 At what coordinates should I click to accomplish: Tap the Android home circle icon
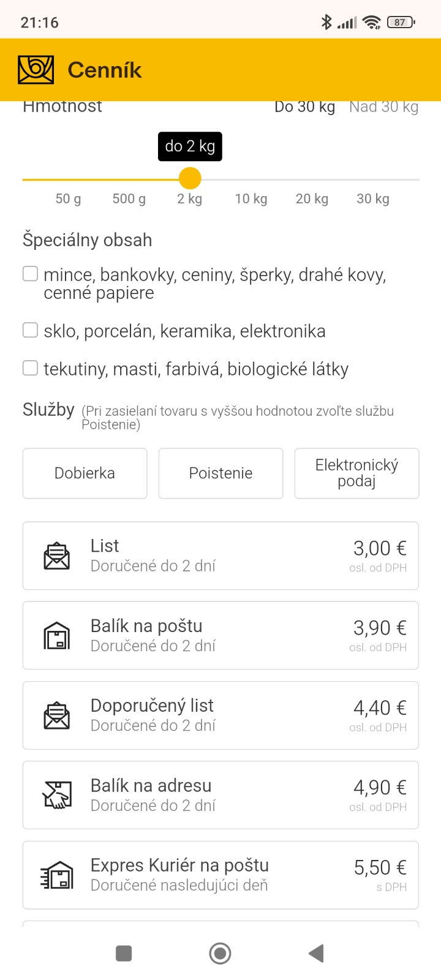[x=220, y=953]
